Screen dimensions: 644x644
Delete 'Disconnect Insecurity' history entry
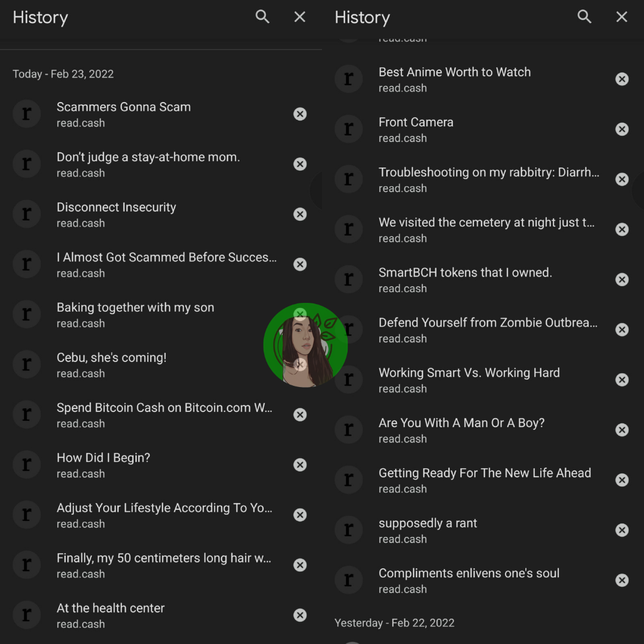pyautogui.click(x=300, y=214)
